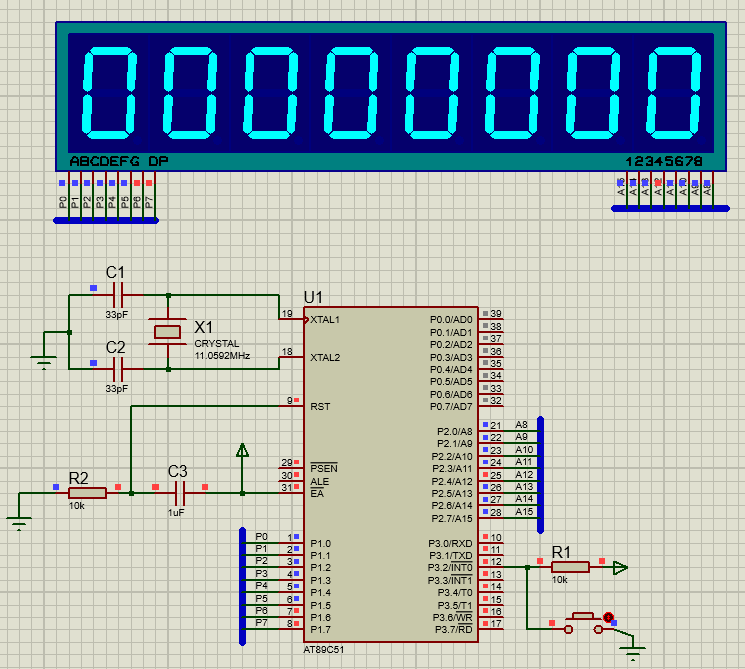Click the XTAL2 pin label

[325, 357]
